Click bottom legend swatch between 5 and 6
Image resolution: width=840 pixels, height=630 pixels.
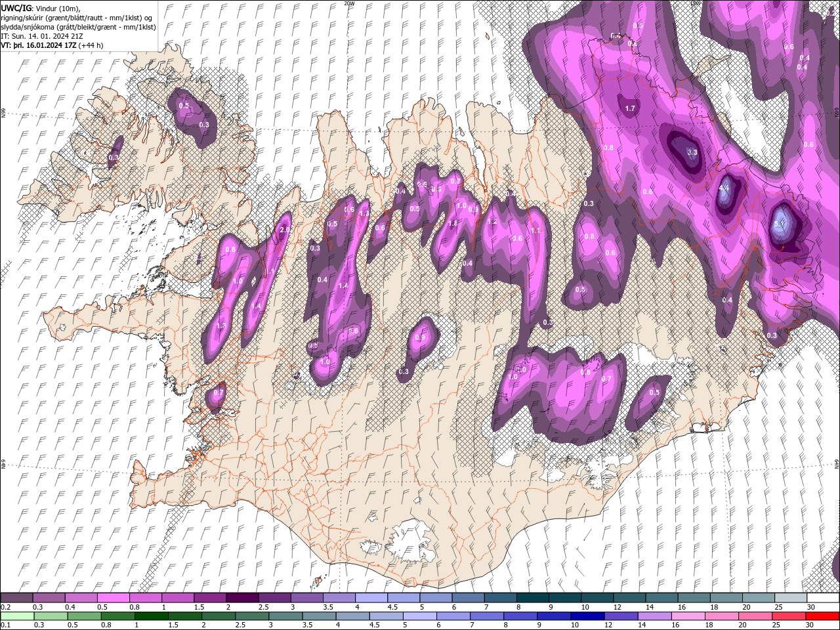(x=421, y=616)
